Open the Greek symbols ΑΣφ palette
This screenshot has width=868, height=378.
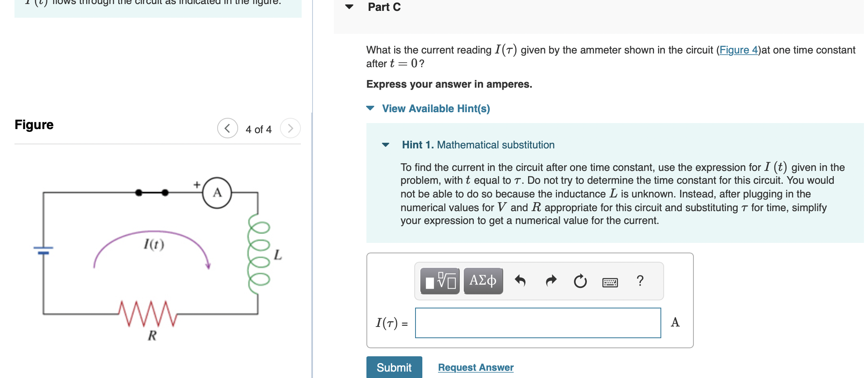point(483,281)
